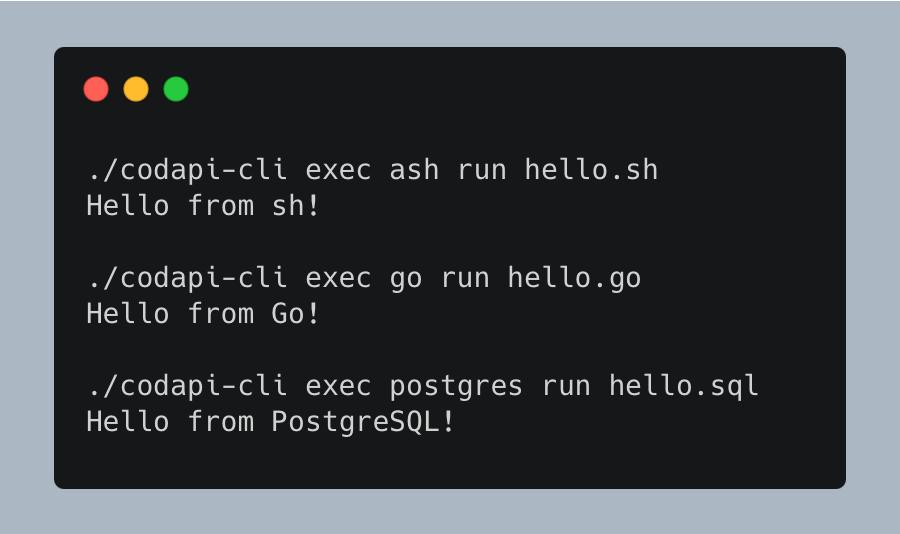Select the "Hello from sh!" output line
The width and height of the screenshot is (900, 534).
(204, 206)
